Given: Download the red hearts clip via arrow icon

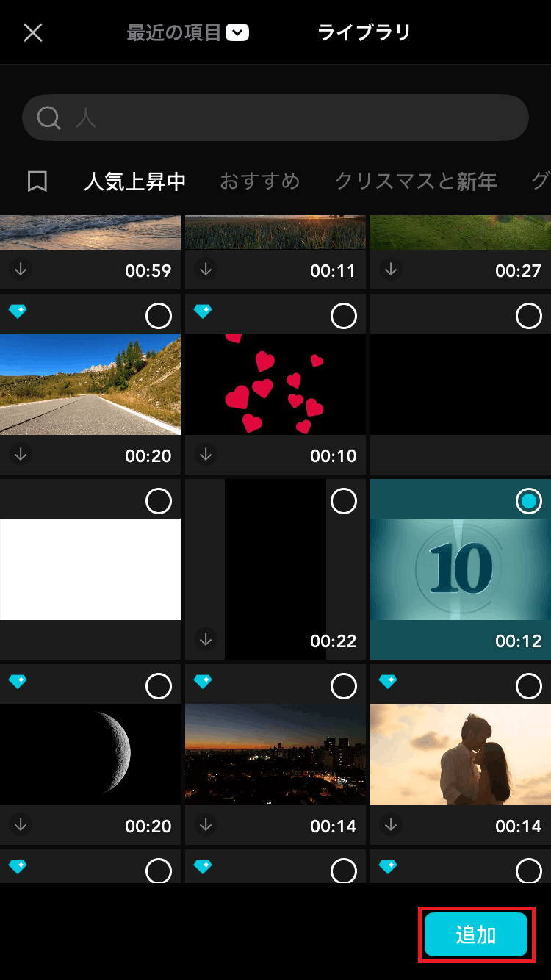Looking at the screenshot, I should pyautogui.click(x=206, y=455).
